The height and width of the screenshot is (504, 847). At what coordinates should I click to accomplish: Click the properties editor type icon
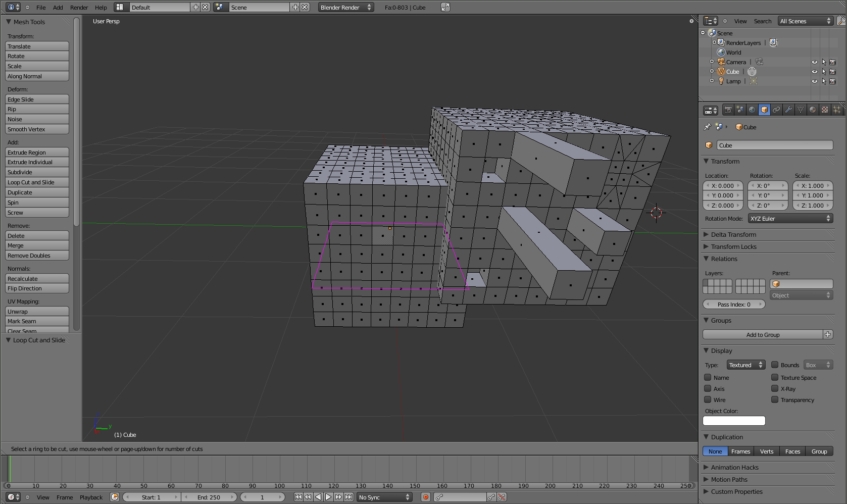click(x=711, y=110)
